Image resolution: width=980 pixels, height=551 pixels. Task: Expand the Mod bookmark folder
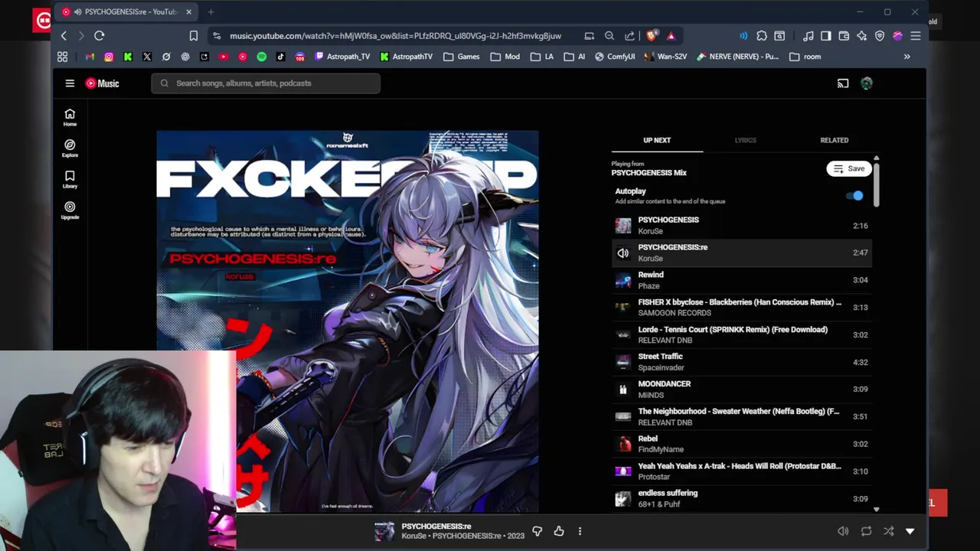[x=505, y=57]
